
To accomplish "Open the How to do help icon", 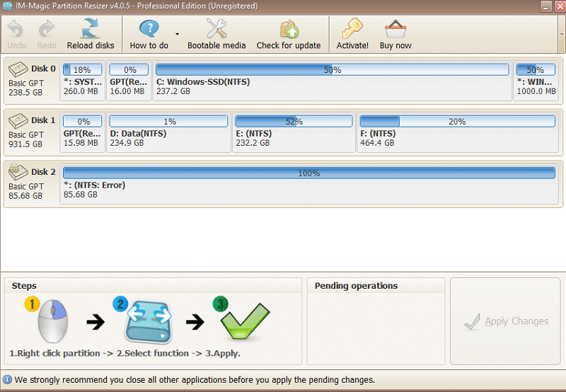I will pyautogui.click(x=149, y=29).
